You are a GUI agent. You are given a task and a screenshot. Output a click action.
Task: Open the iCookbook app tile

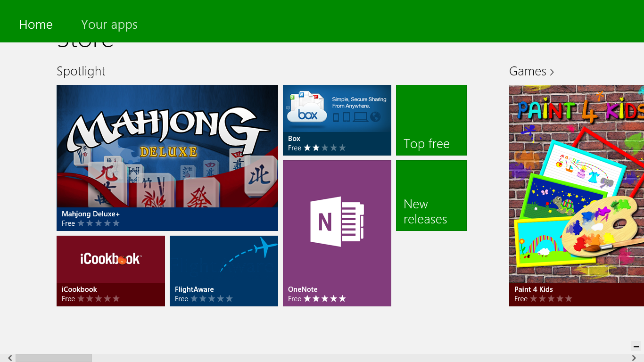(x=111, y=271)
